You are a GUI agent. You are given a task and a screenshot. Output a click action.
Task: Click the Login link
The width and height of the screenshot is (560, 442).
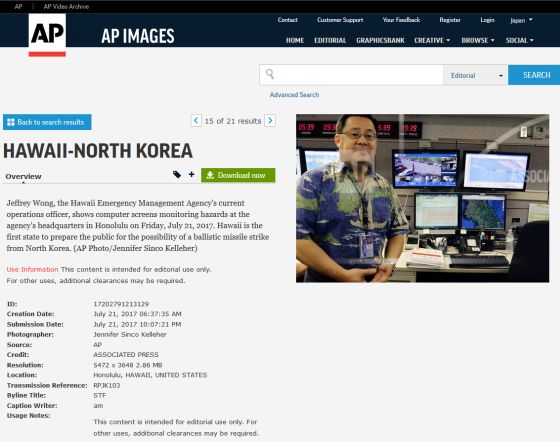coord(487,20)
